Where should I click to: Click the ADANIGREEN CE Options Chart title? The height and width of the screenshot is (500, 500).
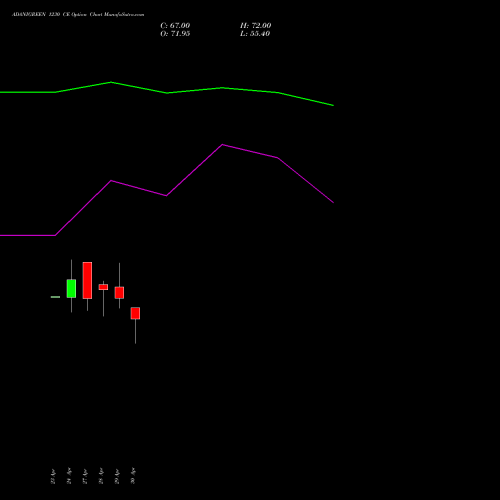click(78, 15)
